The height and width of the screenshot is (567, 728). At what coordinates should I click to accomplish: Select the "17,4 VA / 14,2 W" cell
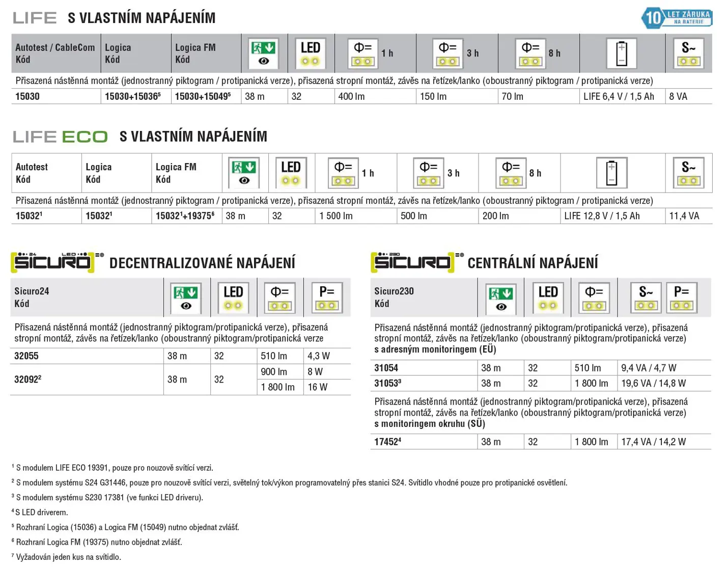click(664, 442)
